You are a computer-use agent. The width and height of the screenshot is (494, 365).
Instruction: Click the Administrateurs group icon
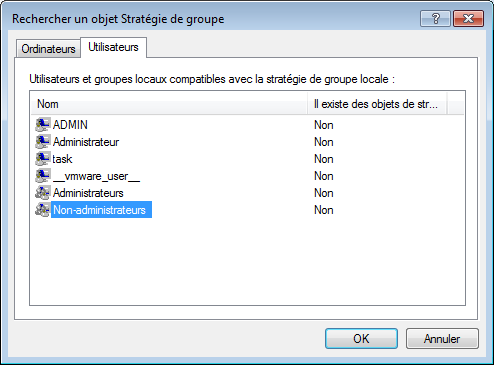click(43, 193)
